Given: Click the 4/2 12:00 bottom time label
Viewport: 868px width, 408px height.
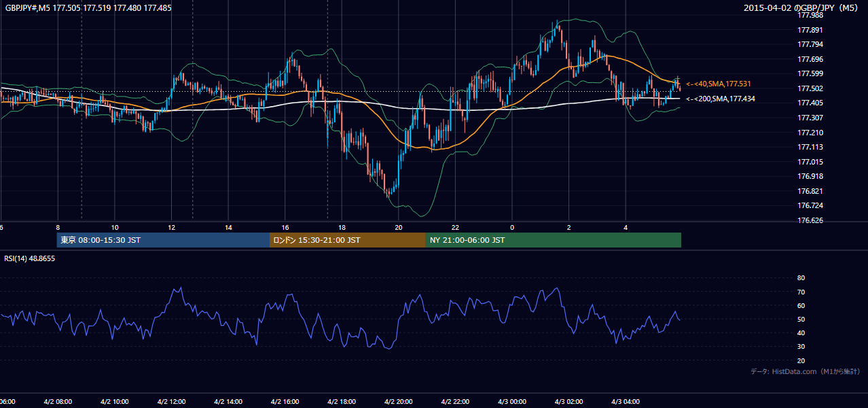Looking at the screenshot, I should point(171,401).
